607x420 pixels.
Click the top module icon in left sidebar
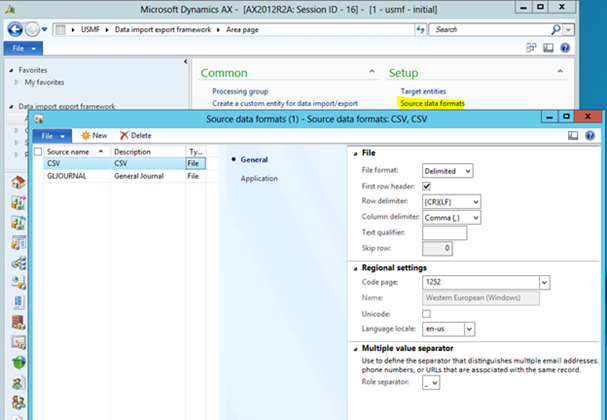18,182
